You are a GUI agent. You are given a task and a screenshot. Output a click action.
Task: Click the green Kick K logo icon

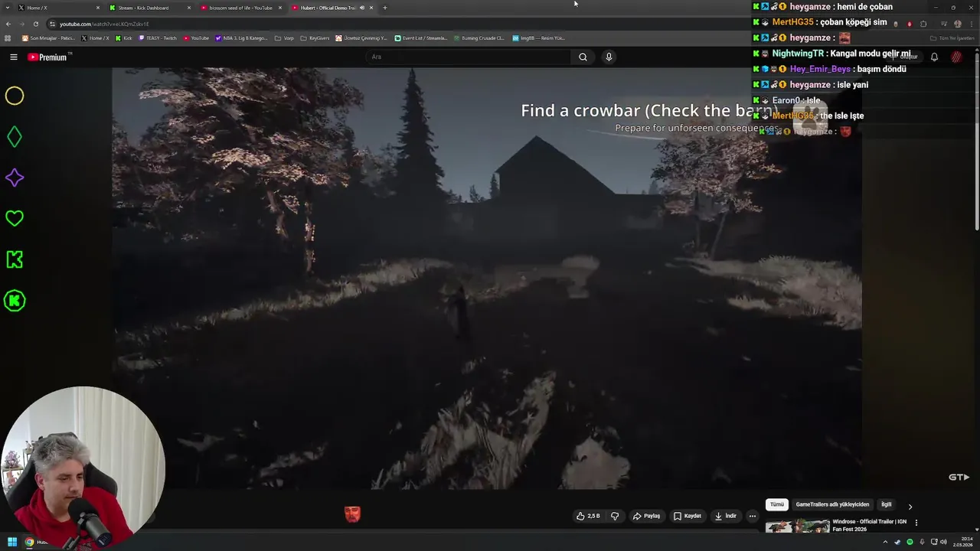point(15,259)
